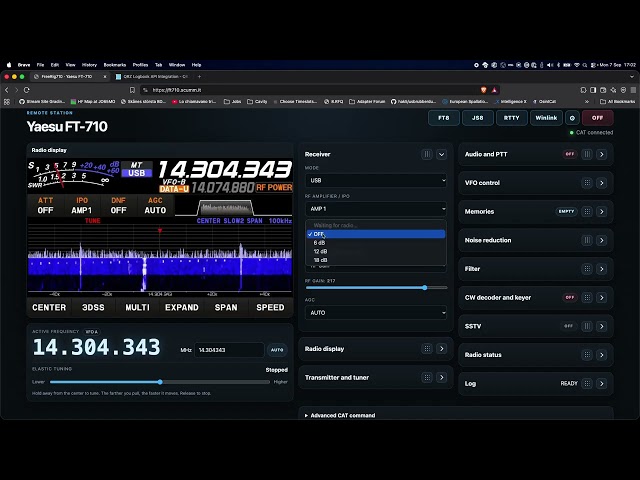The width and height of the screenshot is (640, 480).
Task: Expand the Log panel
Action: pos(601,384)
